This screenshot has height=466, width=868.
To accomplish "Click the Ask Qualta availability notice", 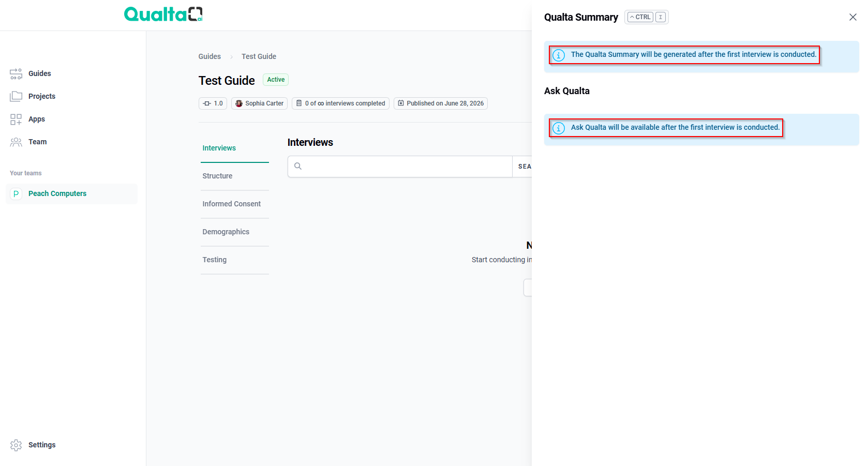I will 675,127.
